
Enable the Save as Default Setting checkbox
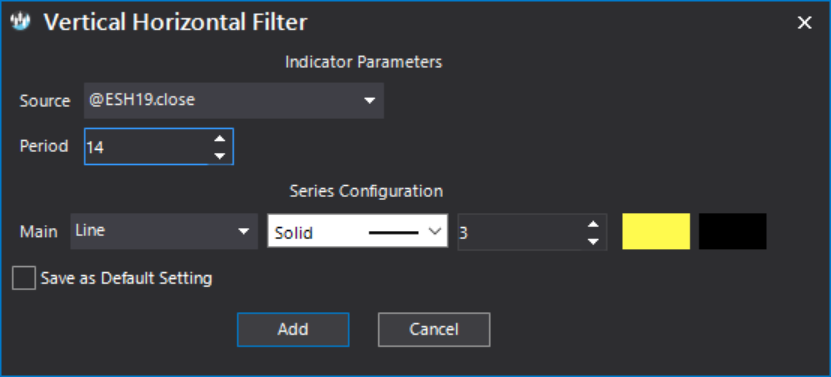coord(24,278)
